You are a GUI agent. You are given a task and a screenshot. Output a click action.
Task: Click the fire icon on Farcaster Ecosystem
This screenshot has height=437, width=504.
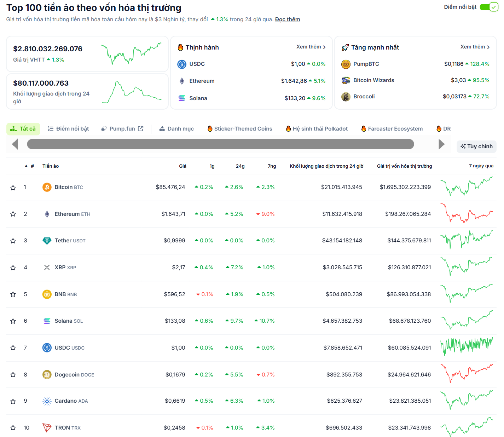pos(364,129)
